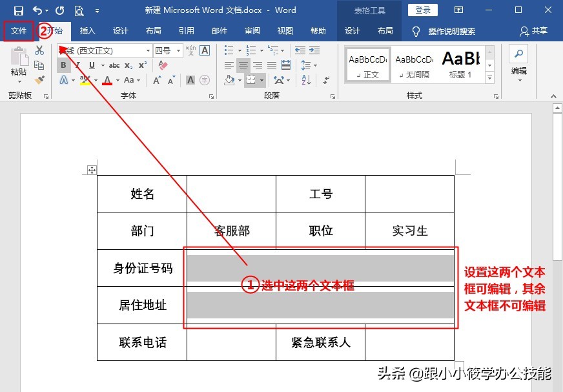Click the Cut scissors icon
The height and width of the screenshot is (392, 563).
39,50
